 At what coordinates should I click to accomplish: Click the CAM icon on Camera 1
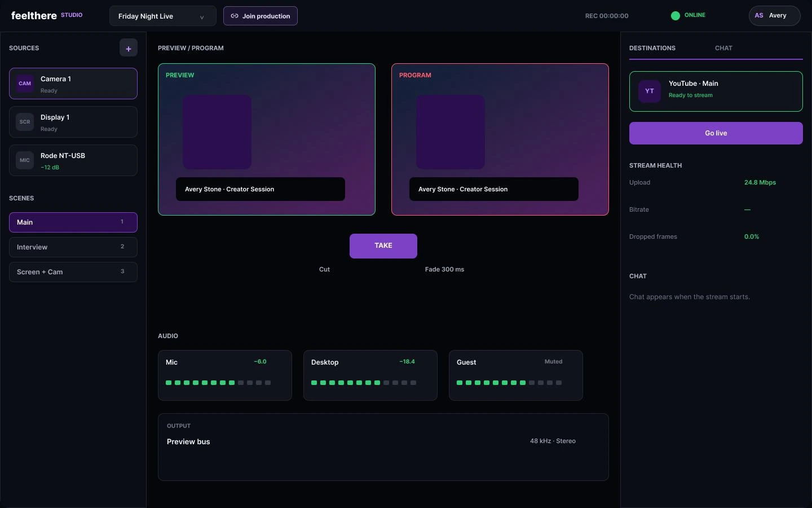[25, 84]
